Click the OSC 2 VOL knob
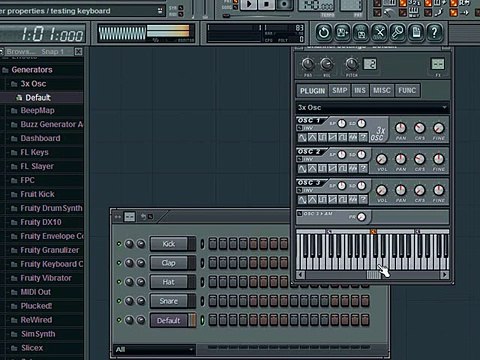480x360 pixels. [x=382, y=159]
